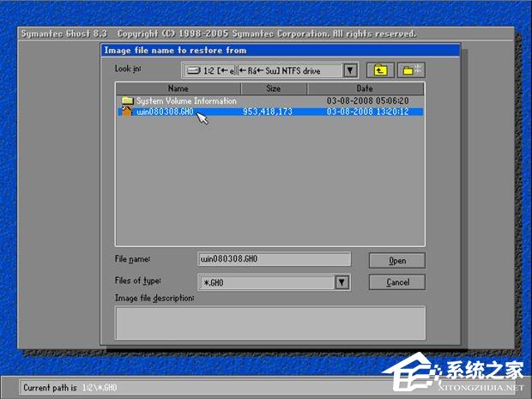Click the Open button
The height and width of the screenshot is (399, 532).
[x=397, y=261]
